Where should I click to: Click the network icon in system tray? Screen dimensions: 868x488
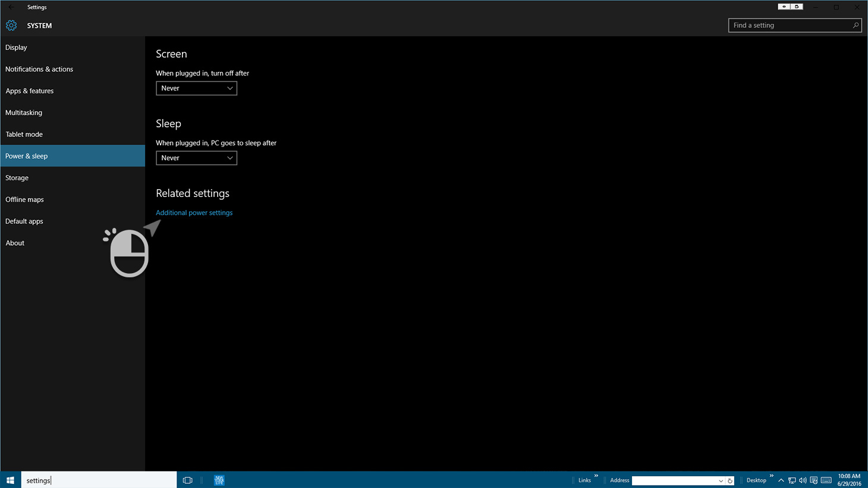tap(792, 480)
